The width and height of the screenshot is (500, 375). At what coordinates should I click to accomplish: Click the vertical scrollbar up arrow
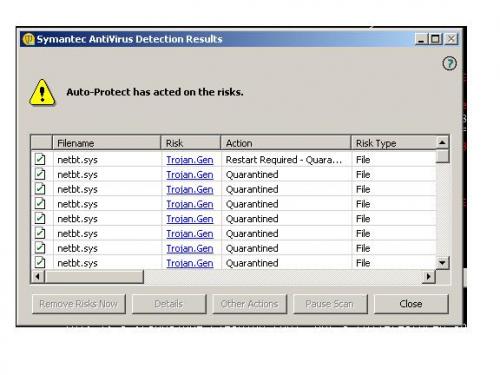pyautogui.click(x=443, y=143)
